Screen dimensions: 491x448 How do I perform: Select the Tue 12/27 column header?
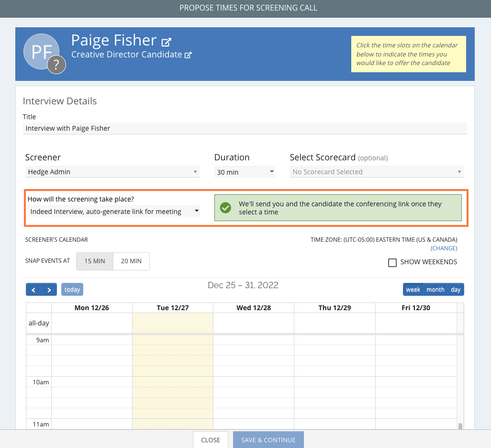(x=173, y=308)
